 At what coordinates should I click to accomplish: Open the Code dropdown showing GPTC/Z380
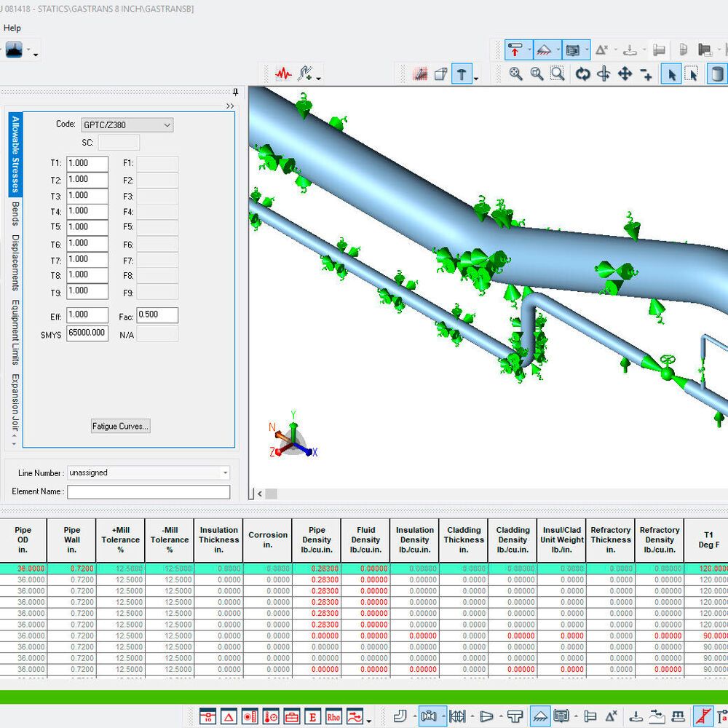127,125
